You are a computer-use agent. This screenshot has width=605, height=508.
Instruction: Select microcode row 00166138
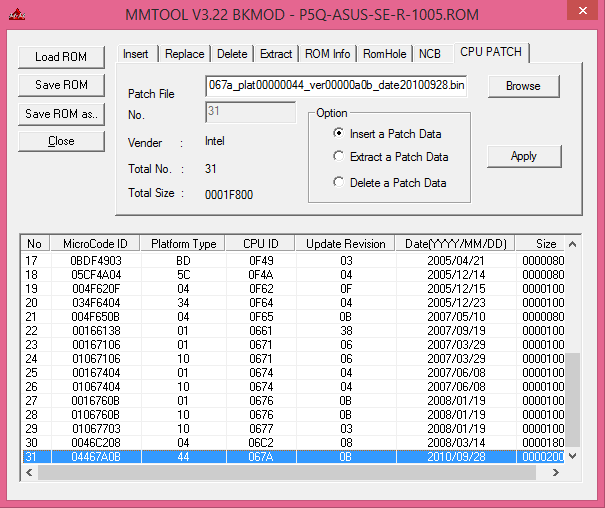pyautogui.click(x=293, y=331)
